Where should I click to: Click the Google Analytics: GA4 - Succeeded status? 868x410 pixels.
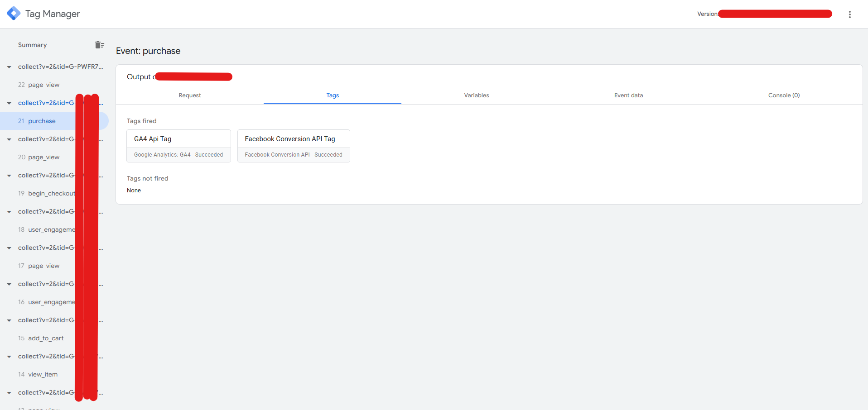[178, 155]
